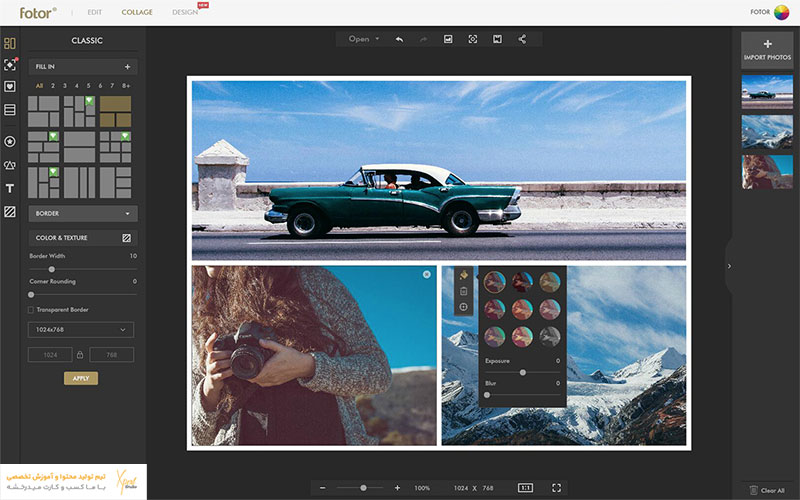Select the highlighted gold three-cell layout
Image resolution: width=800 pixels, height=500 pixels.
point(115,111)
